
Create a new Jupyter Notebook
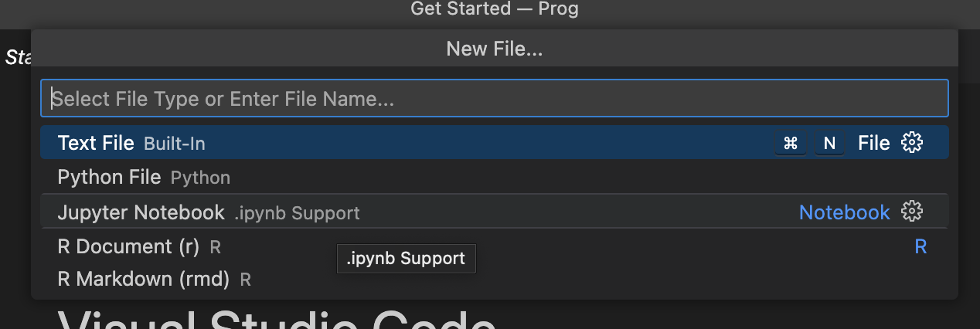141,212
